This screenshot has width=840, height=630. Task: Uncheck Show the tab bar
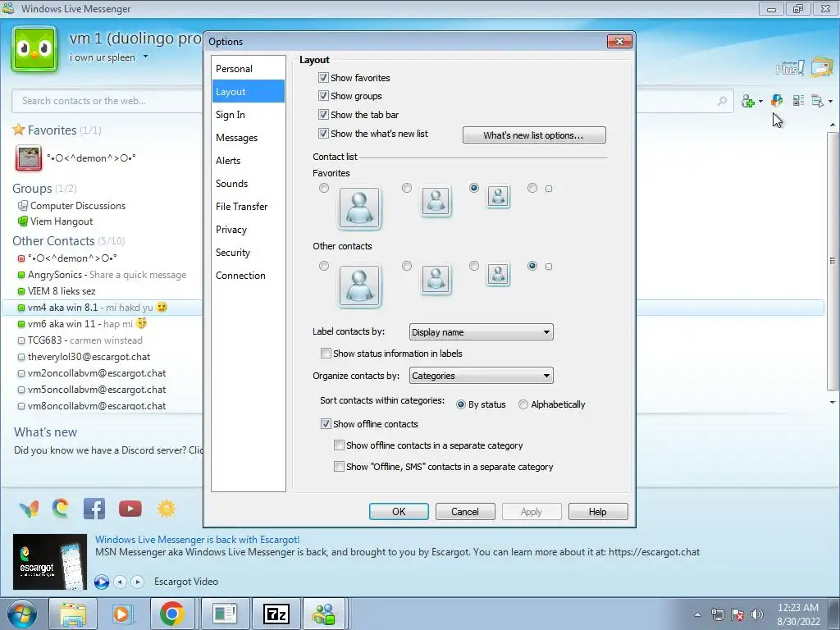[323, 115]
